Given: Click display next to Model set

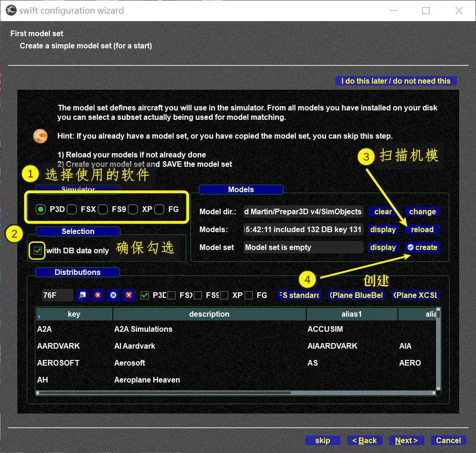Looking at the screenshot, I should tap(383, 248).
